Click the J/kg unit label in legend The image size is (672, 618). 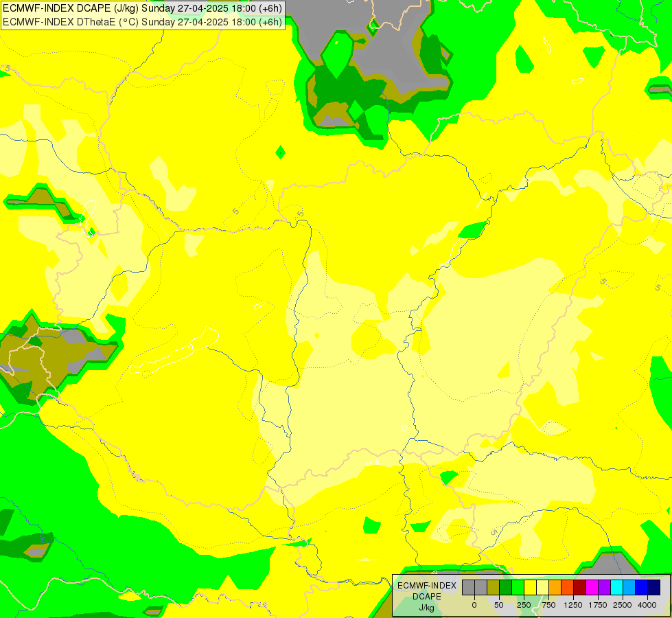pyautogui.click(x=427, y=608)
